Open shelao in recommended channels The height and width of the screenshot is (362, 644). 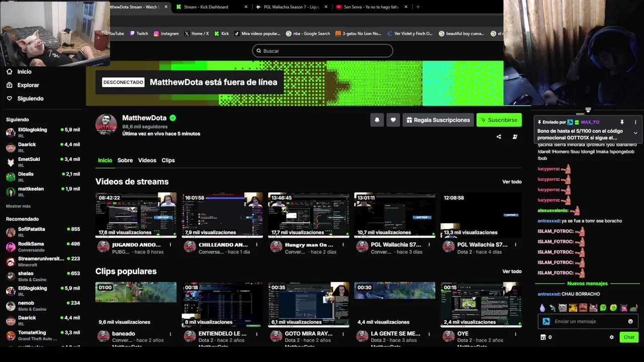pos(43,276)
